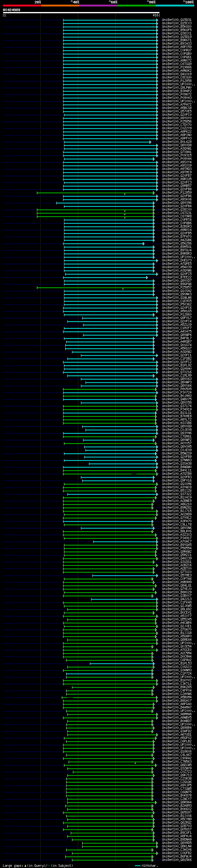This screenshot has width=197, height=868.
Task: Select the UniRef100_Q8VXM6 label
Action: click(x=177, y=203)
